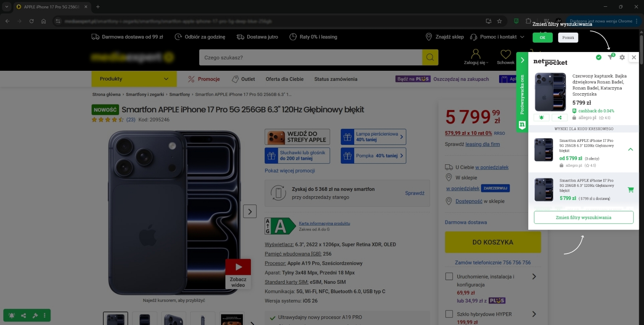Image resolution: width=644 pixels, height=325 pixels.
Task: Check the Uruchomienie, instalacja i konfiguracja box
Action: click(449, 276)
